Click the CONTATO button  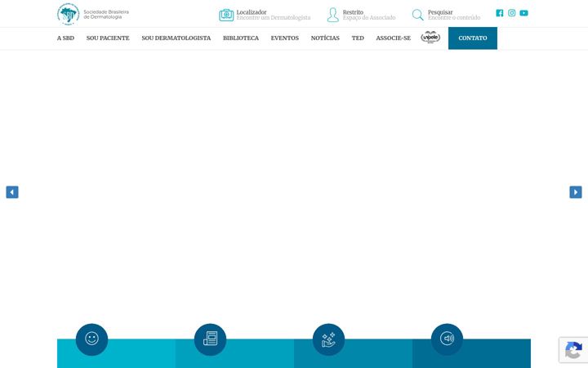pyautogui.click(x=473, y=38)
